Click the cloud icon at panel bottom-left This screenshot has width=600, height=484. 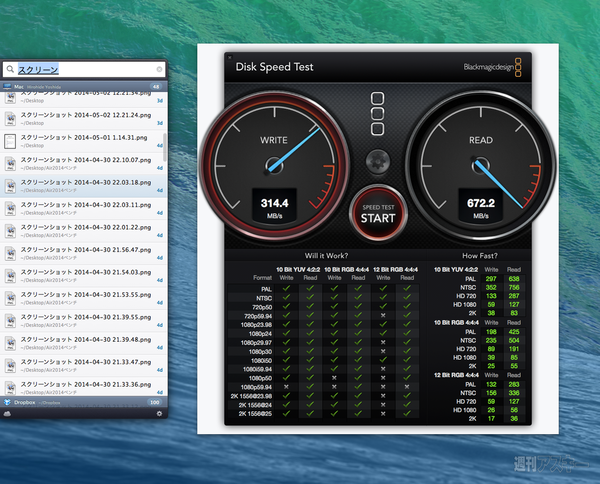(x=9, y=413)
